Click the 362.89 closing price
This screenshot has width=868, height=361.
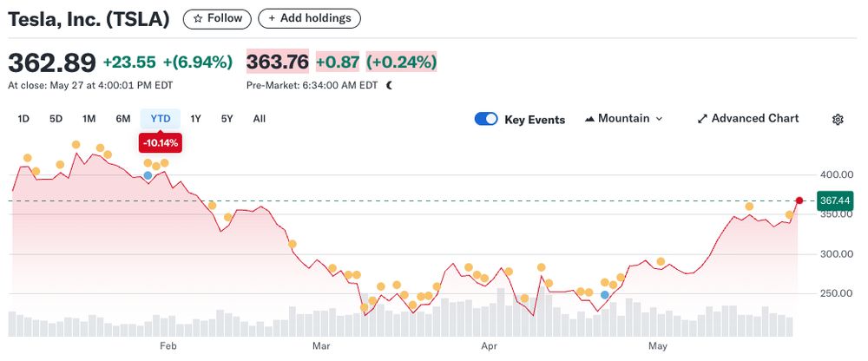point(52,63)
